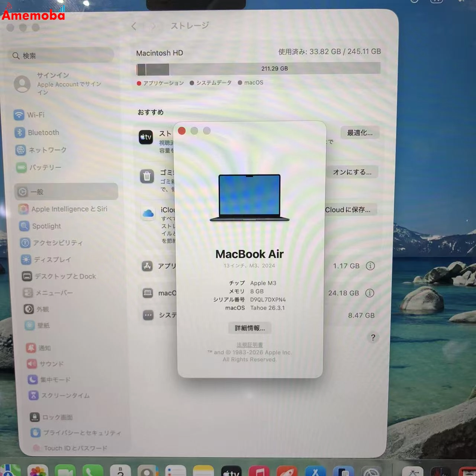This screenshot has width=476, height=476.
Task: Open プライバシーとセキュリティ settings
Action: 76,433
